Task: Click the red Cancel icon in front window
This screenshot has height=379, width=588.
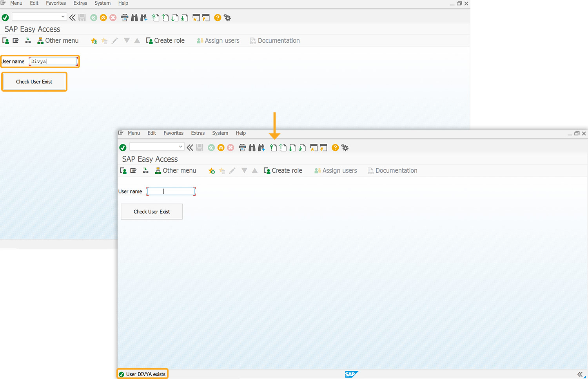Action: (x=230, y=148)
